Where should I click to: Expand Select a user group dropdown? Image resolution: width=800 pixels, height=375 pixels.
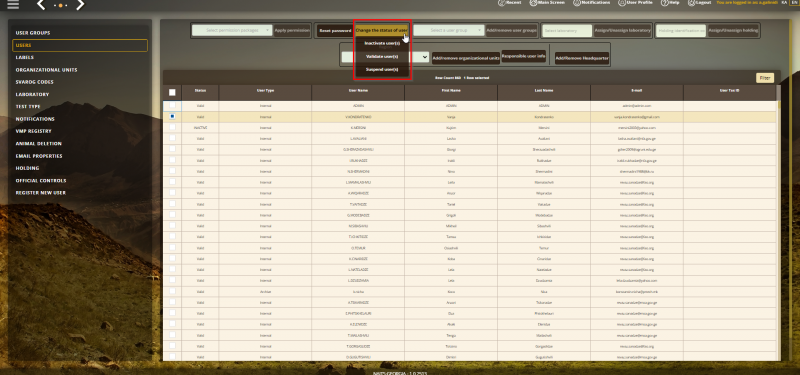[x=448, y=31]
